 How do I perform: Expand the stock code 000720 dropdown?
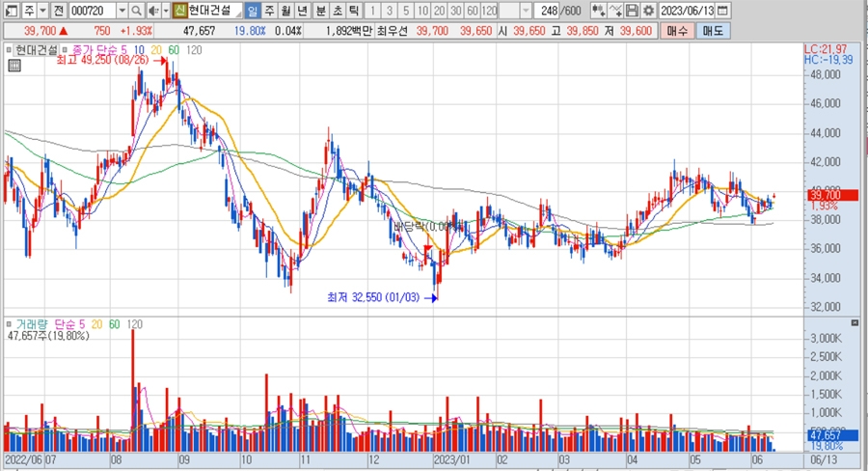tap(121, 11)
